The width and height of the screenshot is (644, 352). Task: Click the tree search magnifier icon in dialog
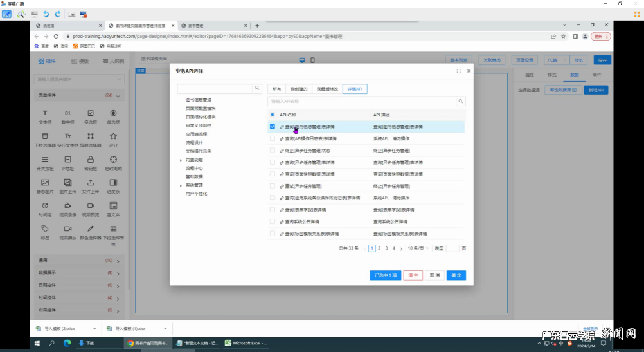[x=257, y=88]
